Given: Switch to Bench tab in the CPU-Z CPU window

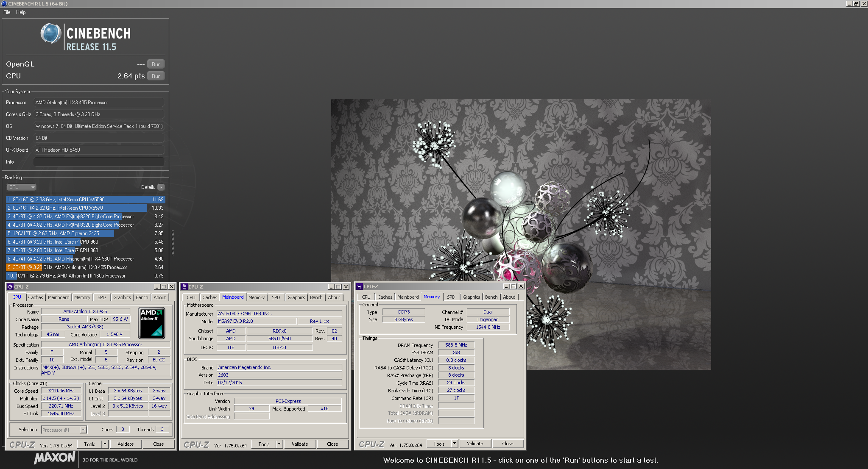Looking at the screenshot, I should tap(142, 297).
